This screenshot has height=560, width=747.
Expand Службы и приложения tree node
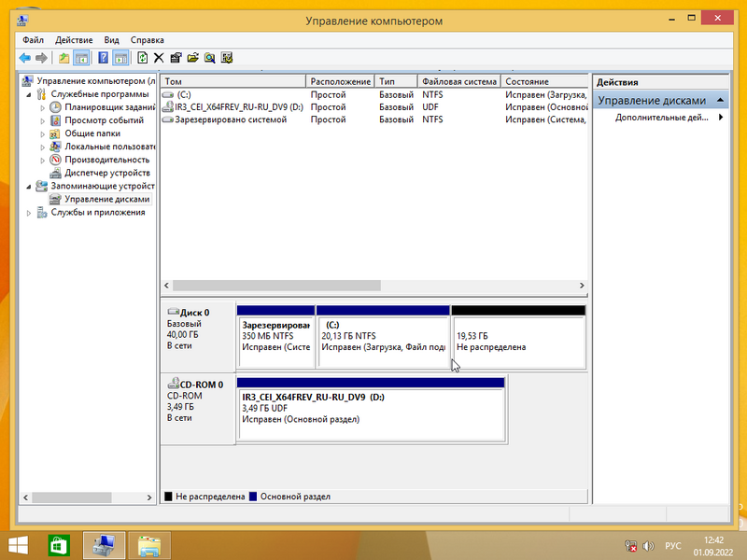[x=29, y=213]
